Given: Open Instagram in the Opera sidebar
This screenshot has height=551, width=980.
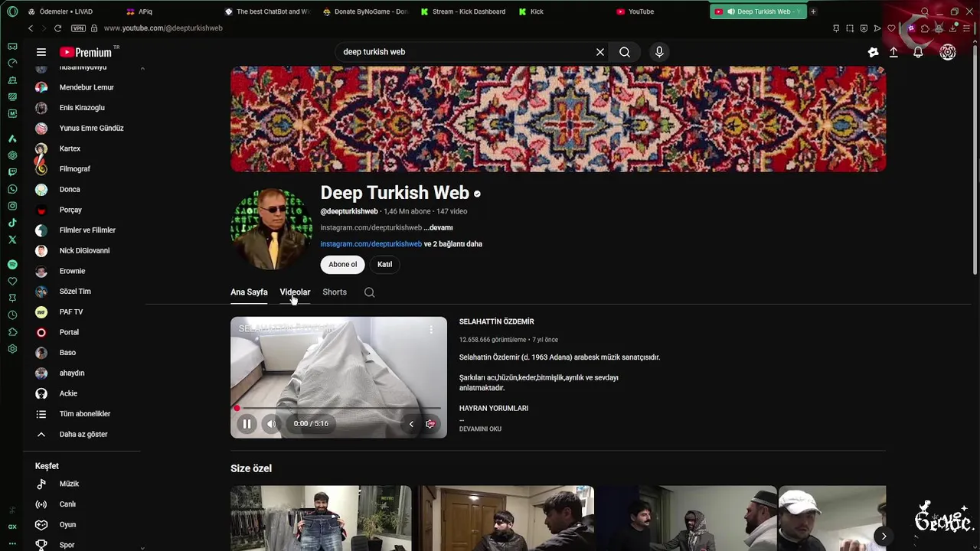Looking at the screenshot, I should 12,206.
